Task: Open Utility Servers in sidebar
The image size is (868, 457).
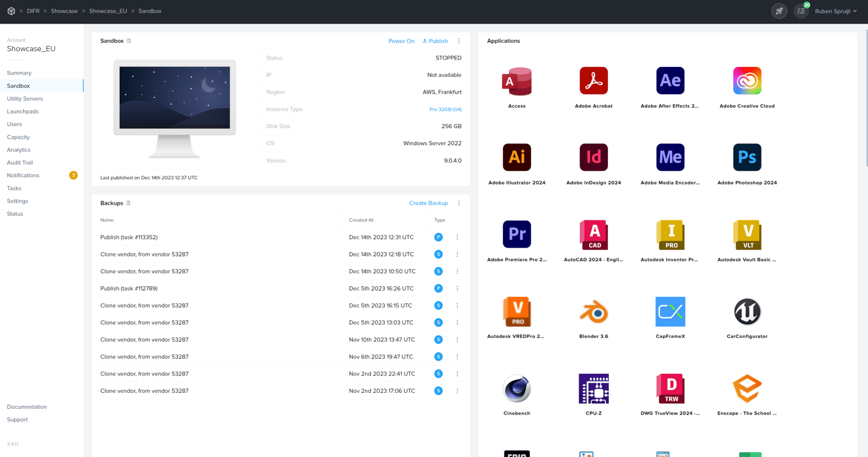Action: coord(25,99)
